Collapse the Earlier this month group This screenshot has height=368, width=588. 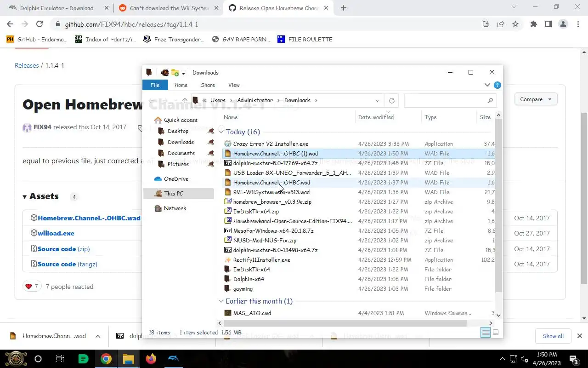(221, 301)
